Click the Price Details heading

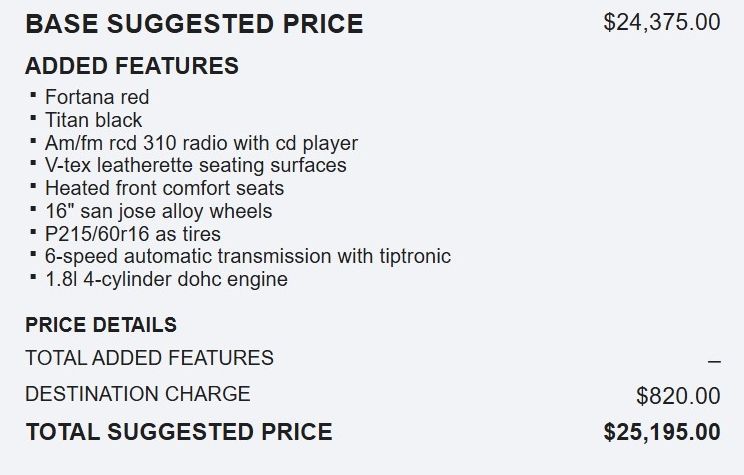click(x=100, y=325)
